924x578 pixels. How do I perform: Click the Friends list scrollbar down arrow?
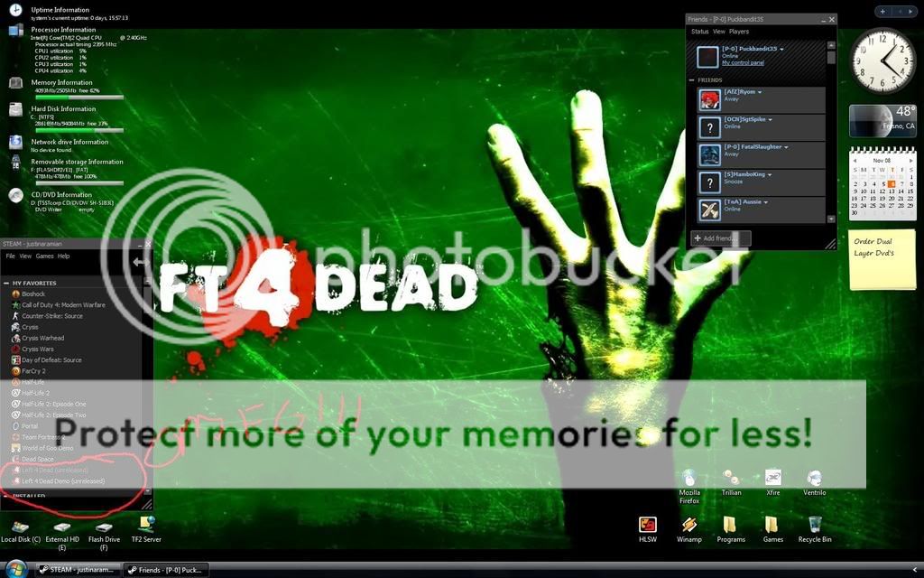831,219
